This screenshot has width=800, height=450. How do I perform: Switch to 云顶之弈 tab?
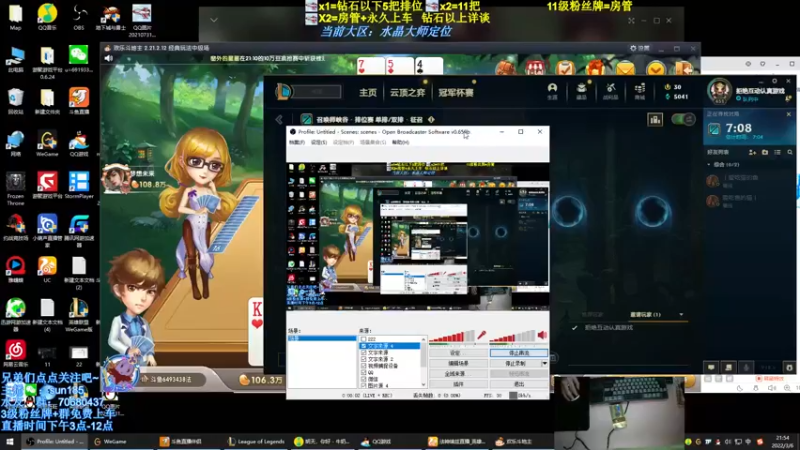pos(407,92)
